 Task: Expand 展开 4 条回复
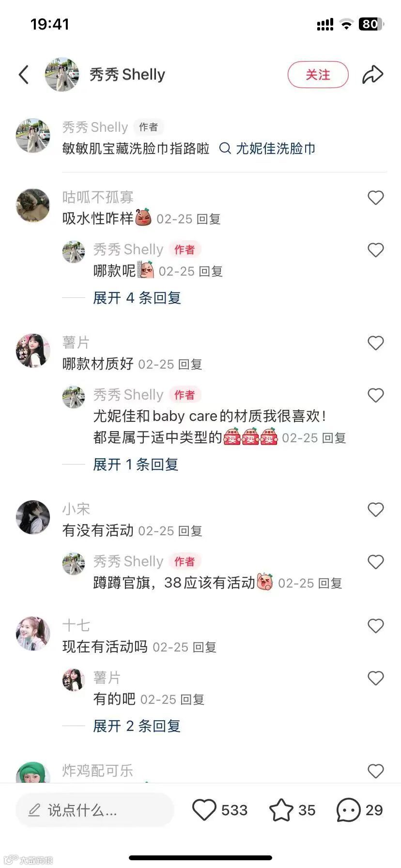[x=137, y=298]
